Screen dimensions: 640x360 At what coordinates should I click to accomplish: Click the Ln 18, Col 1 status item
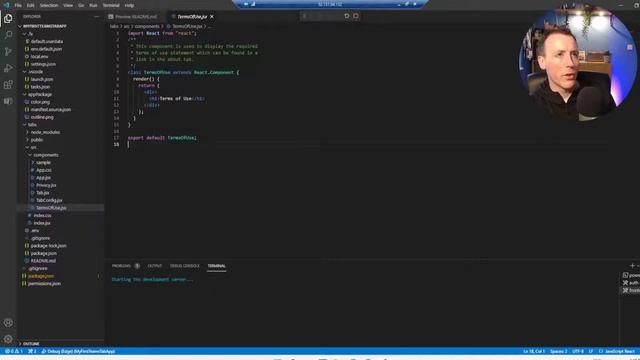click(x=534, y=351)
